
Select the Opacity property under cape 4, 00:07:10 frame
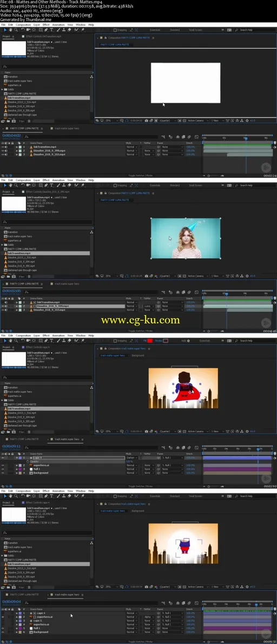pos(35,461)
